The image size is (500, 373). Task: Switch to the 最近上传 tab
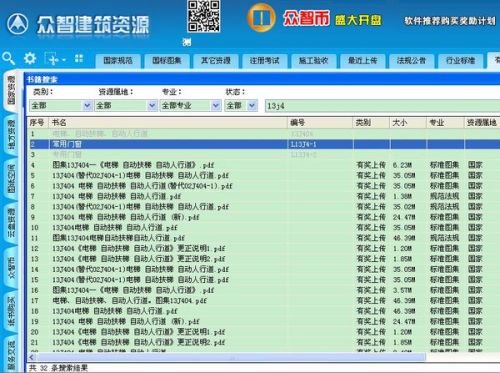[x=363, y=61]
